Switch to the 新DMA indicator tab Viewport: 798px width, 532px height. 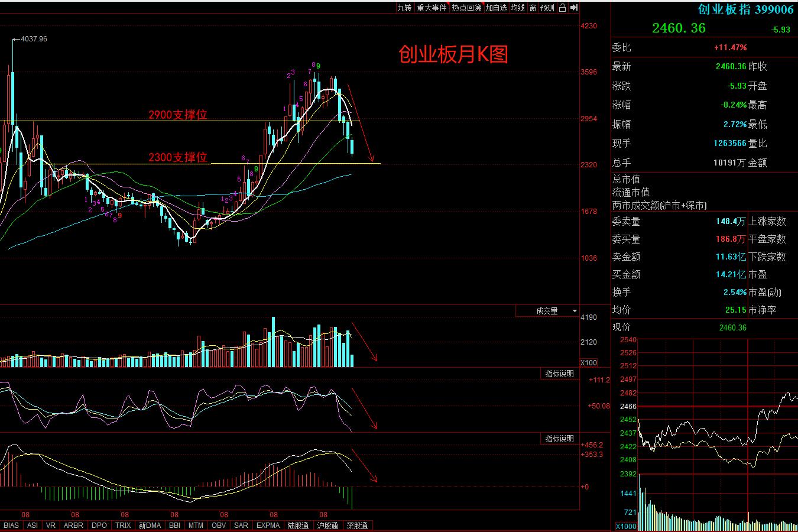[x=150, y=525]
